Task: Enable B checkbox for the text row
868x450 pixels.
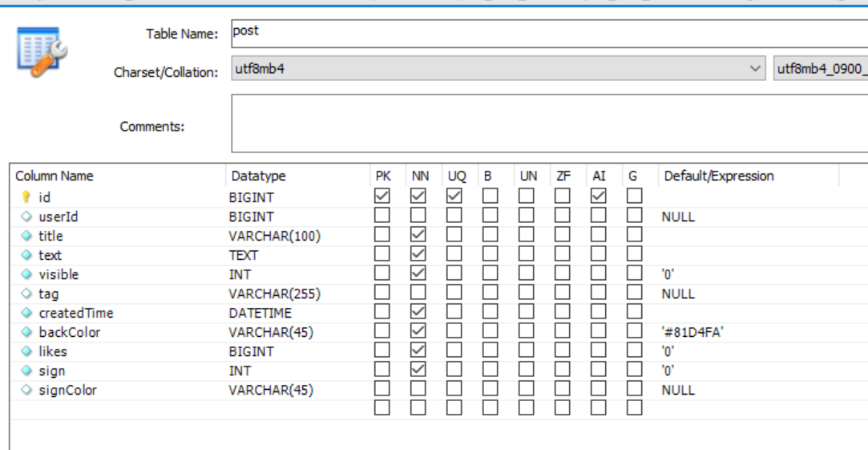Action: (490, 253)
